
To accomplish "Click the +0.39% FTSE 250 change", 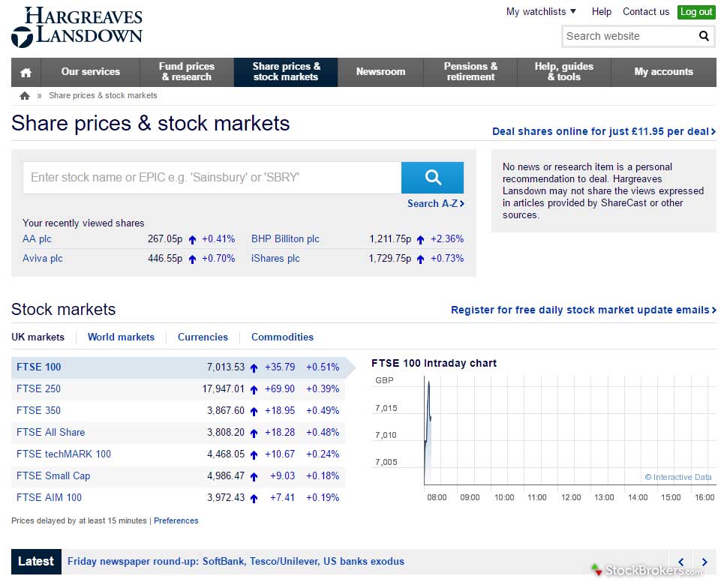I will pyautogui.click(x=323, y=389).
